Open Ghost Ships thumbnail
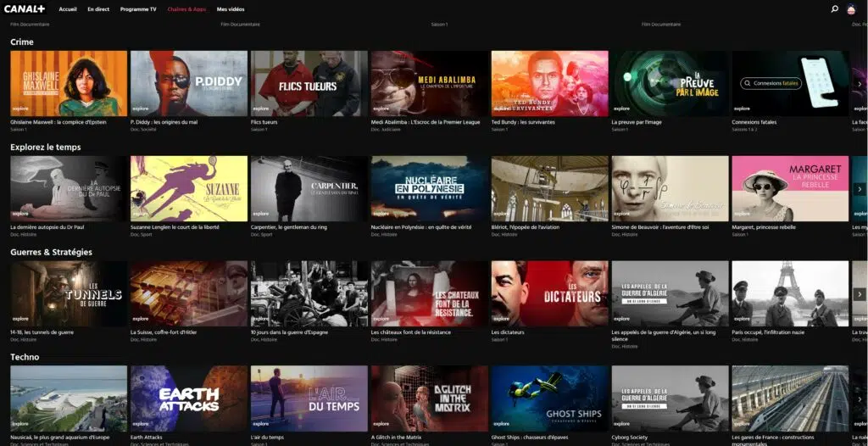This screenshot has width=868, height=446. point(549,399)
